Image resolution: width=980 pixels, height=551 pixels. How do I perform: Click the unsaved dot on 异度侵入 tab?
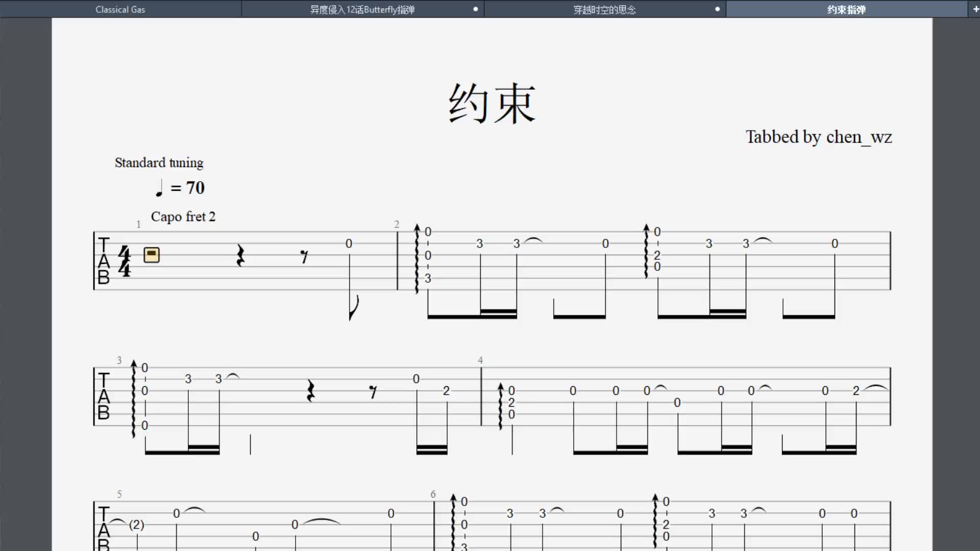click(475, 9)
